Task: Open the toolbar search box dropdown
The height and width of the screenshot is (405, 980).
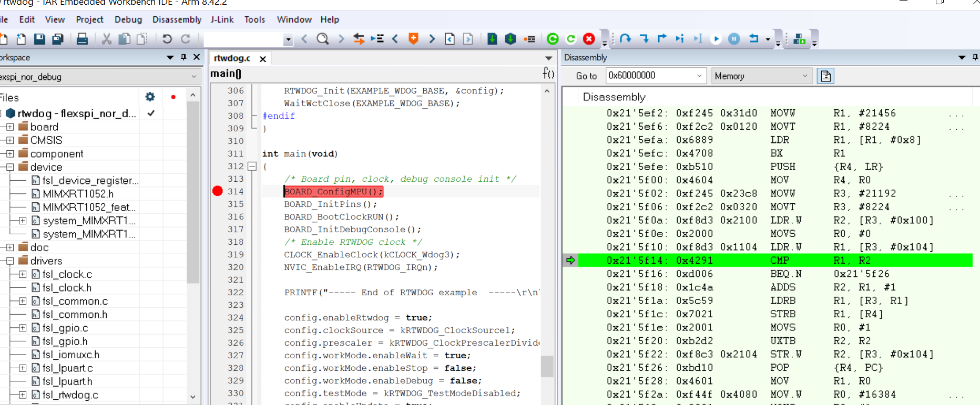Action: [288, 39]
